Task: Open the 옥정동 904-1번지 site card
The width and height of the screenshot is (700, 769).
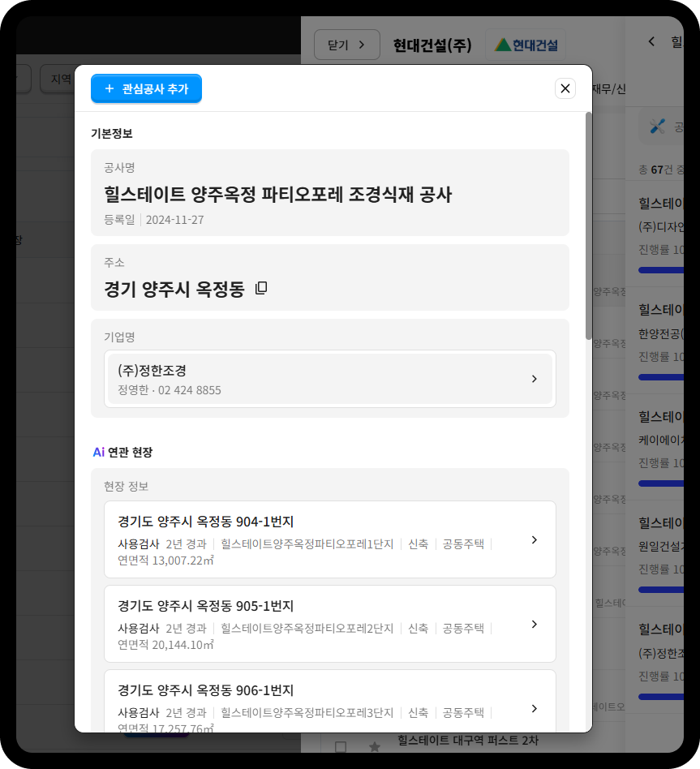Action: click(329, 539)
